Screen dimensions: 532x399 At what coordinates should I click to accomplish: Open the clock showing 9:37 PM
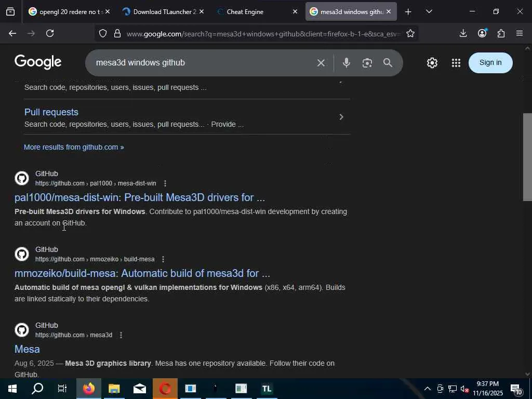pyautogui.click(x=487, y=389)
